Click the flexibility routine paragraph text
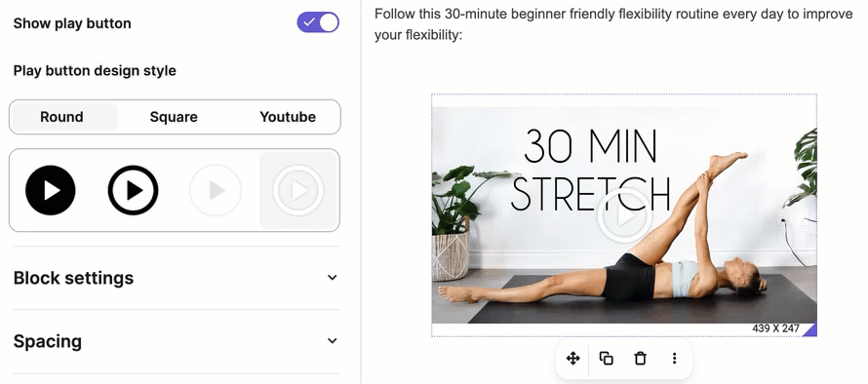The height and width of the screenshot is (384, 868). point(613,24)
